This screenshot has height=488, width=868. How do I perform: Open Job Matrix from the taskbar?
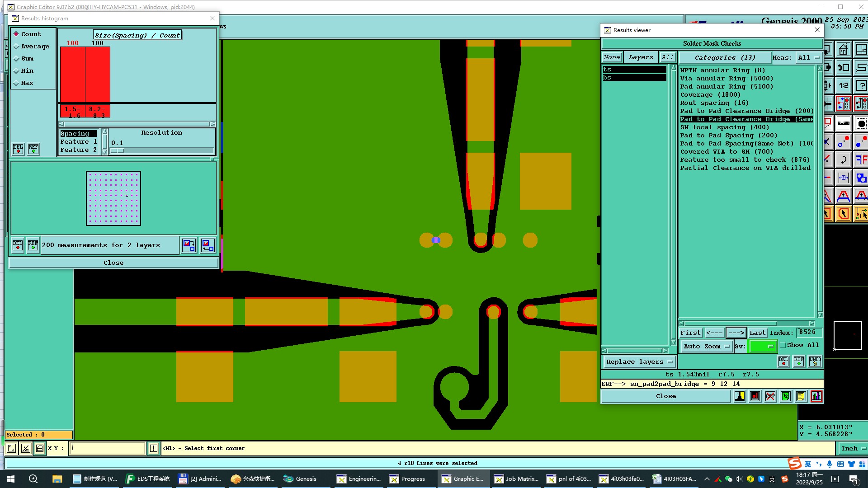coord(517,479)
